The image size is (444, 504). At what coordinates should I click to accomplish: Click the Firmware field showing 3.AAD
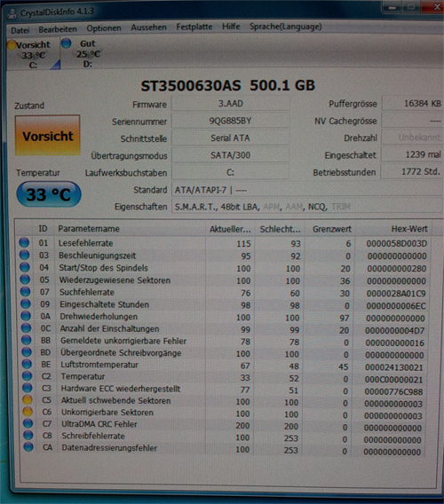230,104
